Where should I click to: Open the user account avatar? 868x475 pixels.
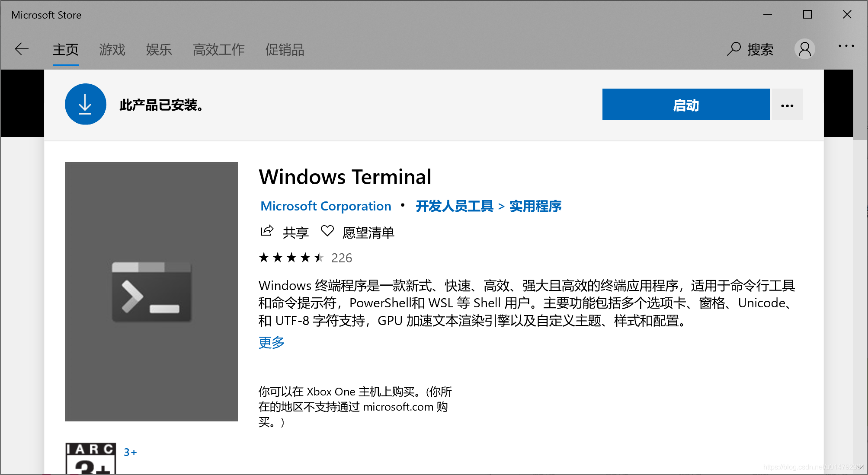click(804, 49)
